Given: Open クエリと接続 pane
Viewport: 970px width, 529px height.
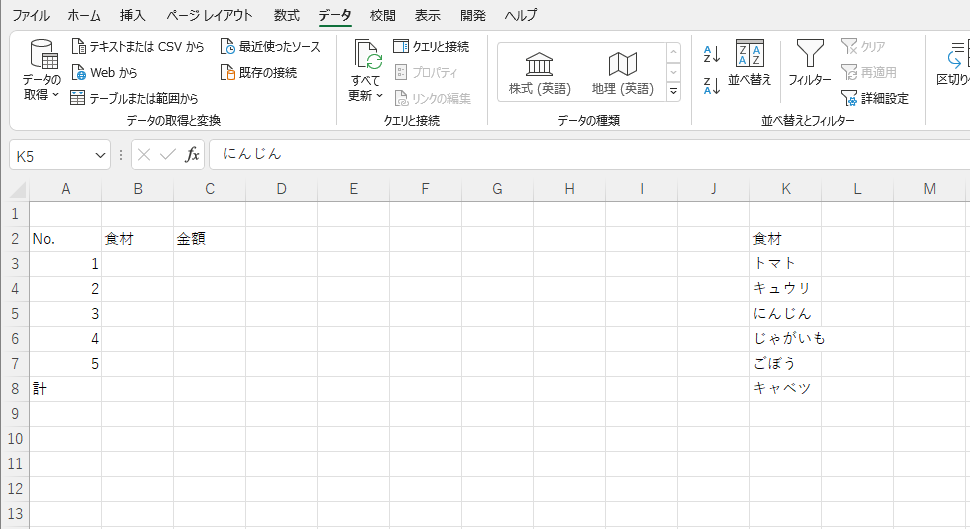Looking at the screenshot, I should pyautogui.click(x=431, y=46).
